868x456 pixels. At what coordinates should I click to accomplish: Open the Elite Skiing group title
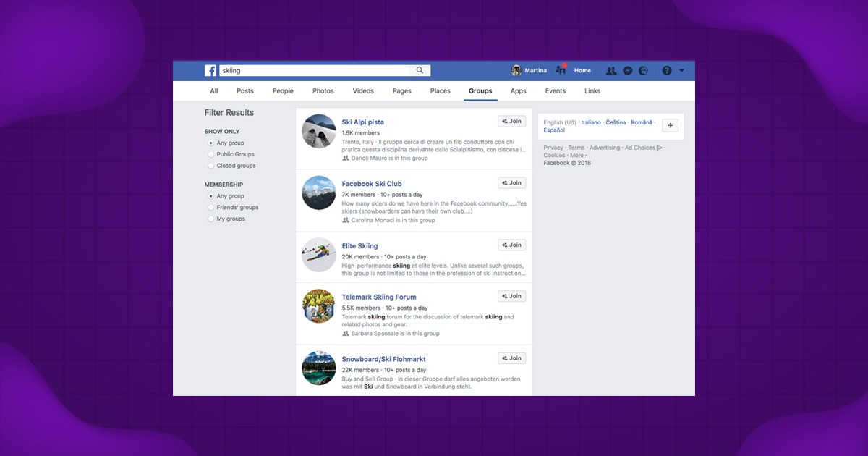pyautogui.click(x=359, y=246)
